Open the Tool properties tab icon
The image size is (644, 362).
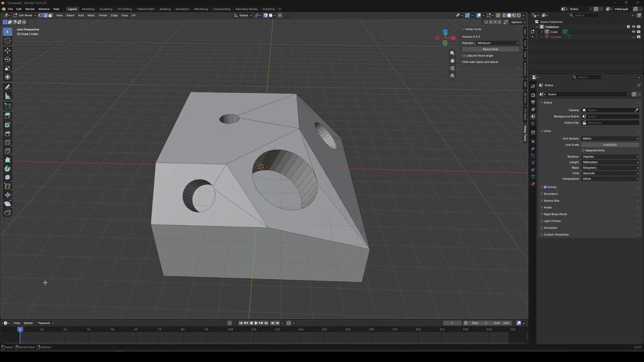pos(533,86)
